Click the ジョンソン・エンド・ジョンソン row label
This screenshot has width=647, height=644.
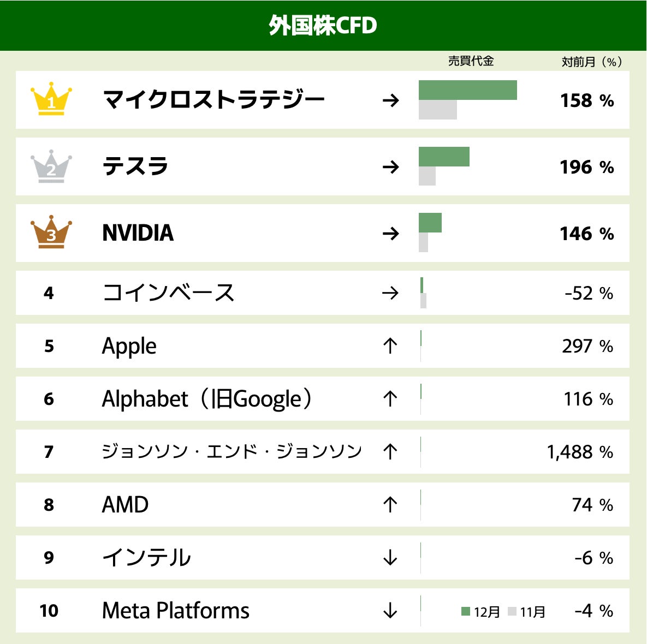tap(232, 451)
